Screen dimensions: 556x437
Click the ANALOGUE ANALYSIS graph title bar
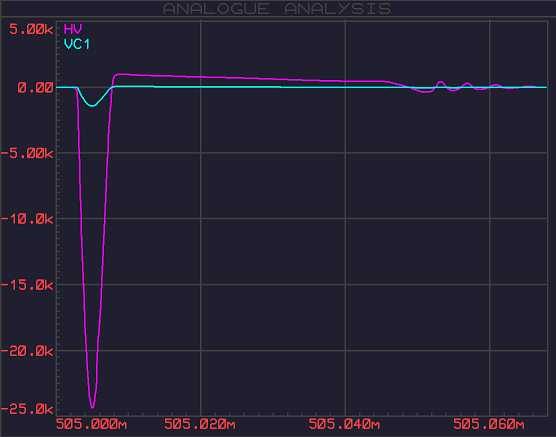click(278, 9)
